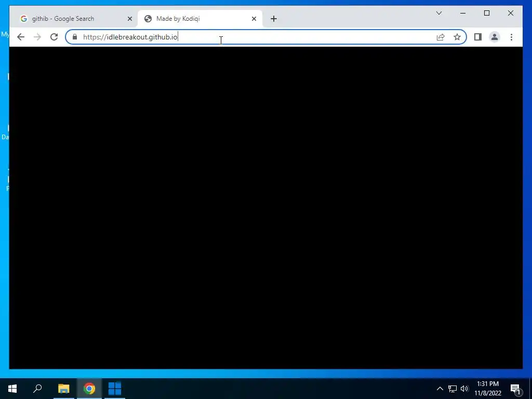This screenshot has height=399, width=532.
Task: Open Chrome's three-dot menu
Action: 511,37
